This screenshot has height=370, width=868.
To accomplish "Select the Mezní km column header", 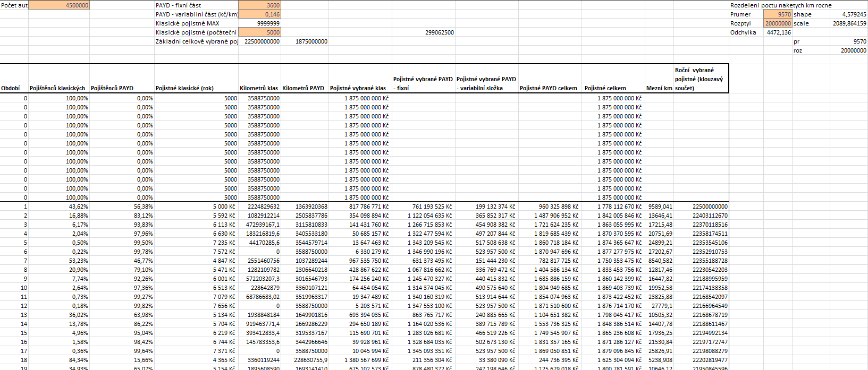I will [659, 88].
